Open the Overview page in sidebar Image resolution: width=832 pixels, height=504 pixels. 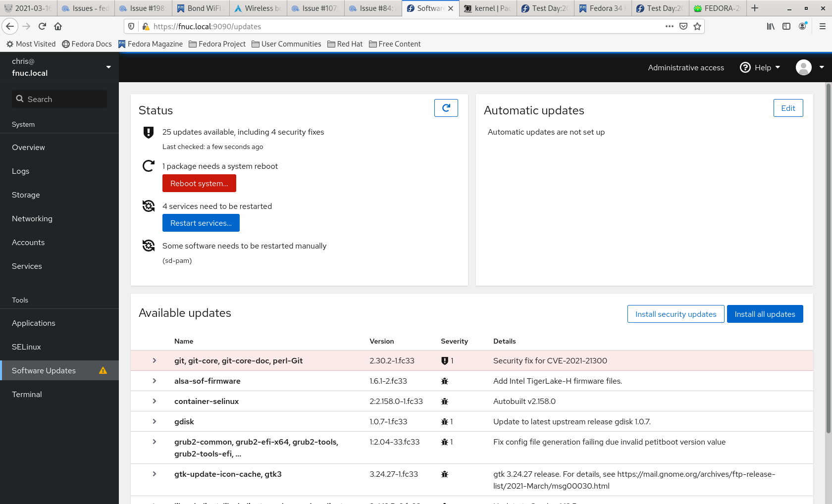point(59,147)
